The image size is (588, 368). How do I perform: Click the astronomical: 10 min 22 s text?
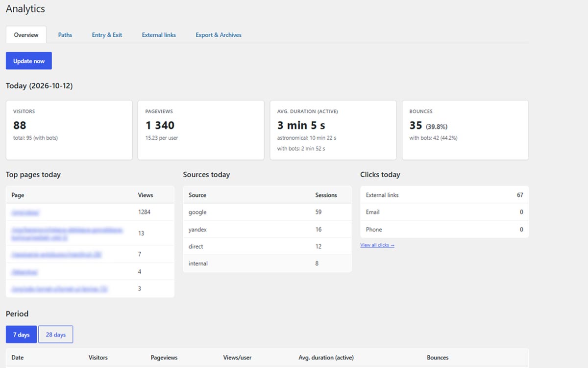tap(306, 138)
